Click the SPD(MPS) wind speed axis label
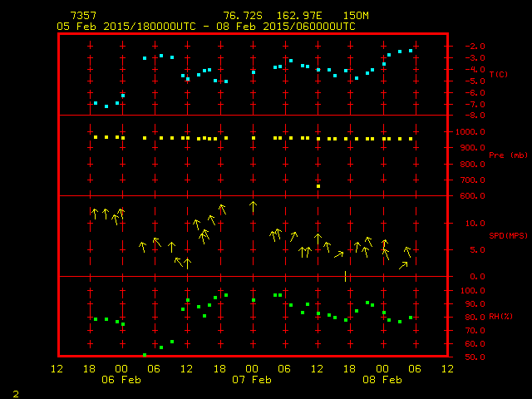The width and height of the screenshot is (532, 399). coord(508,236)
